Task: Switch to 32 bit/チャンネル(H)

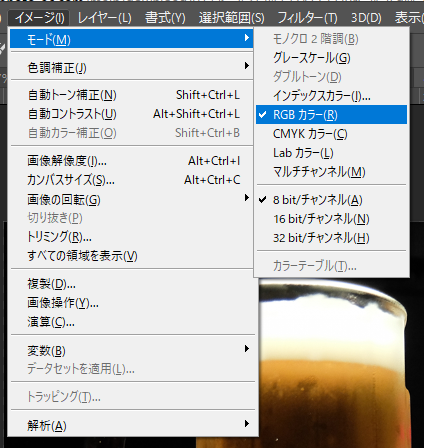Action: (331, 238)
